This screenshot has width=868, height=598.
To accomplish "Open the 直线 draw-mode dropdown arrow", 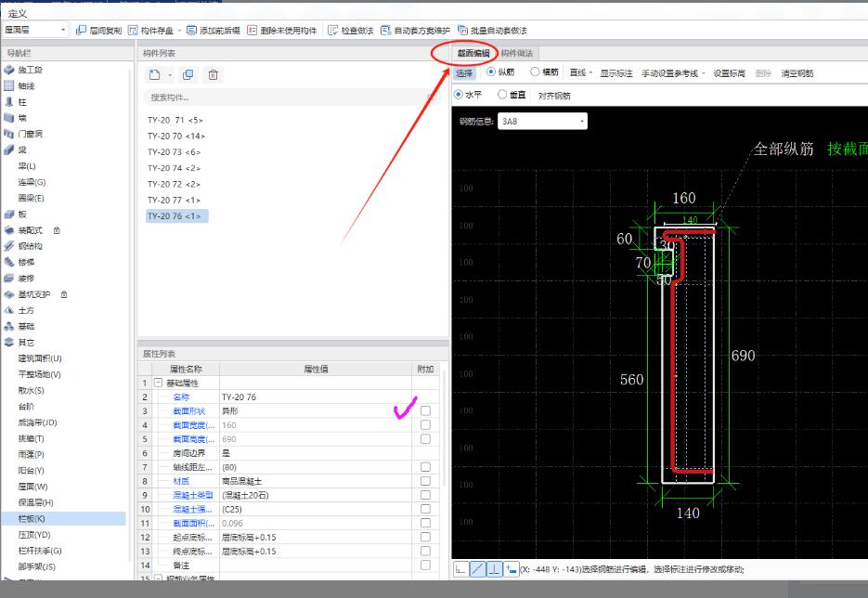I will (590, 73).
